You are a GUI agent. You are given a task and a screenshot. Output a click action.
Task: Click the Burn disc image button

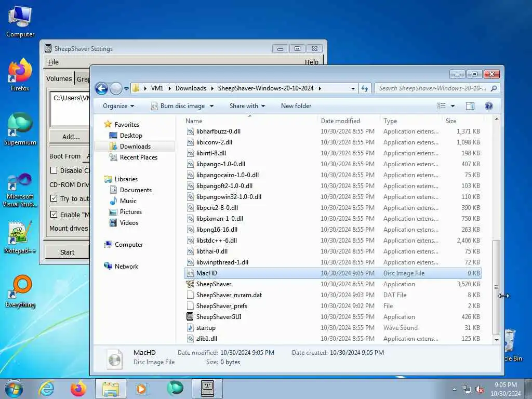178,106
